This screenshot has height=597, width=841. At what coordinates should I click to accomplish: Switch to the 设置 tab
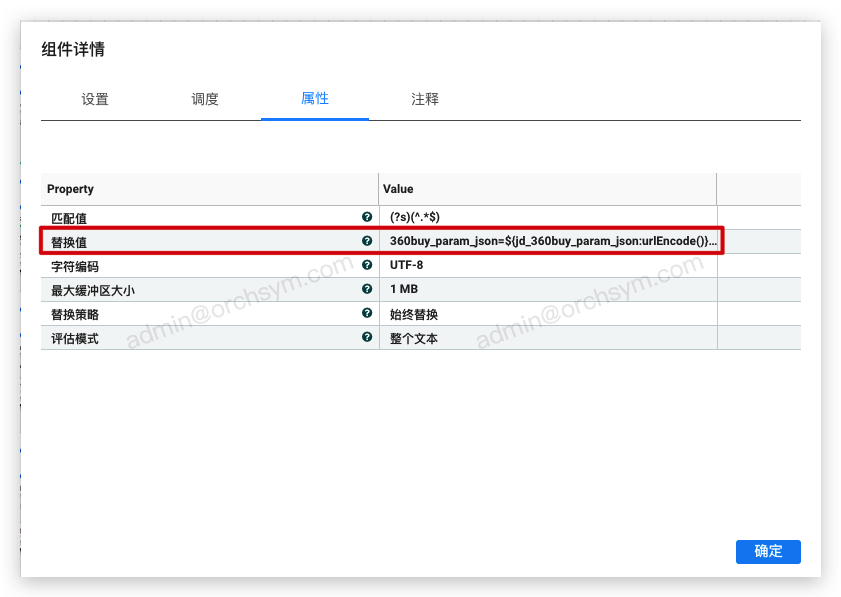(x=95, y=99)
